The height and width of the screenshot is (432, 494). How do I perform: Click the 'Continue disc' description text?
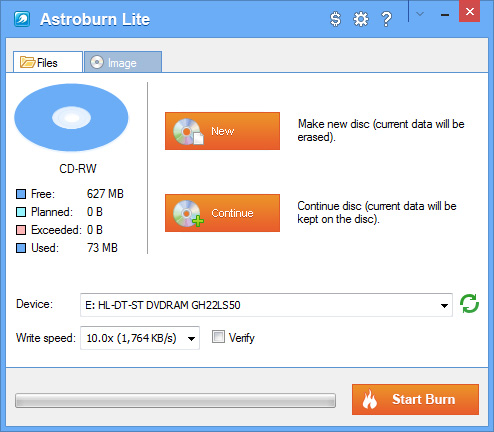377,212
